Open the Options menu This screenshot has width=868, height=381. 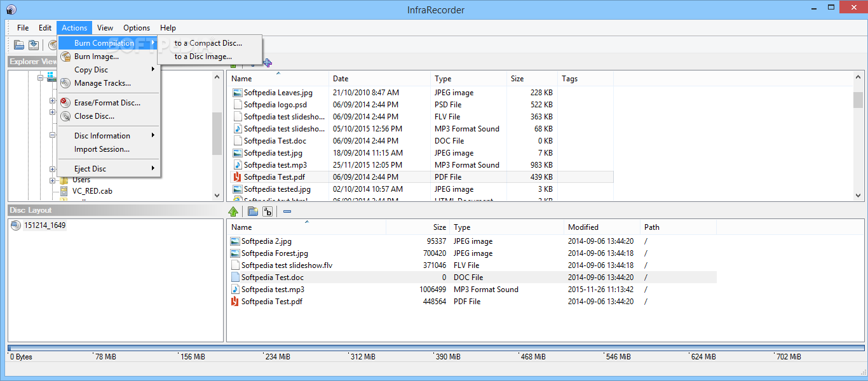coord(137,28)
